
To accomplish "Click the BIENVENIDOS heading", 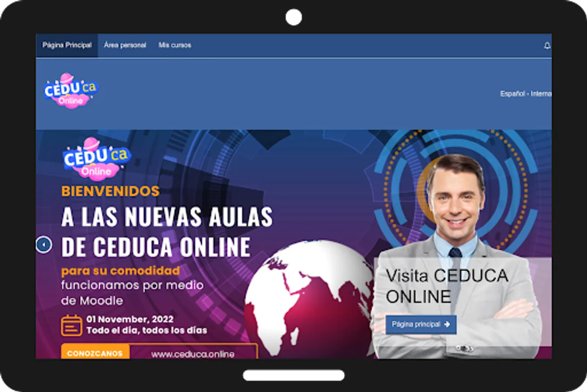I will click(110, 191).
